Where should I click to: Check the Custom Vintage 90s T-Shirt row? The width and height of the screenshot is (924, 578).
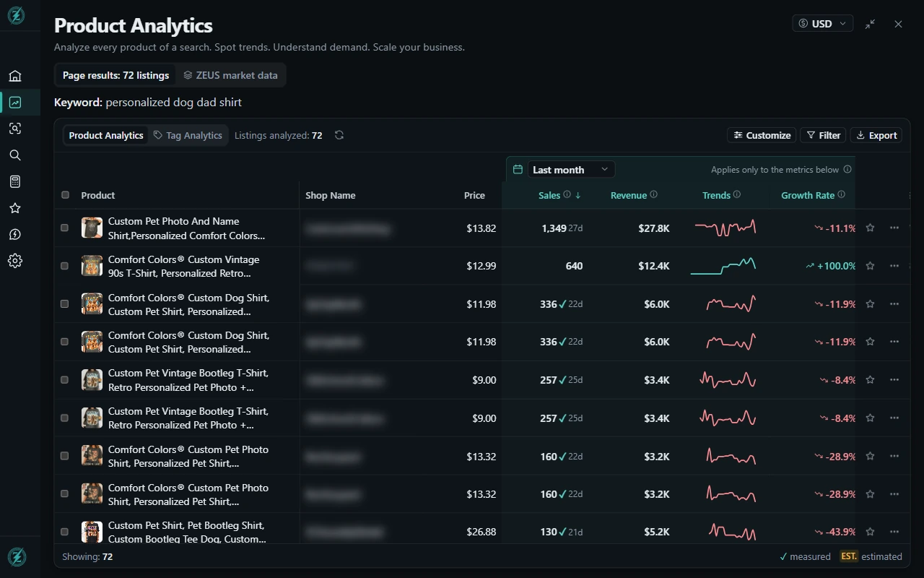[64, 266]
